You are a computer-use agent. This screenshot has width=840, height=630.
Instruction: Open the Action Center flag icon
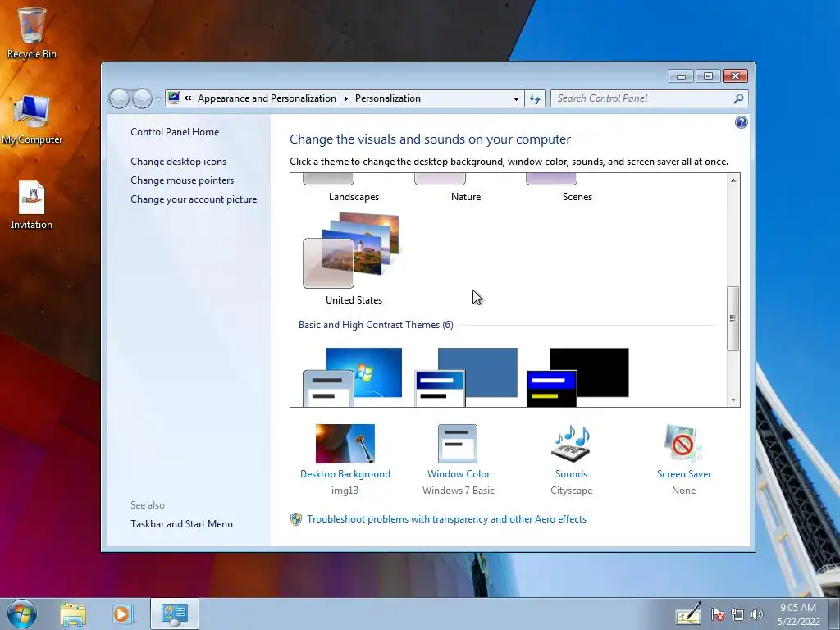click(x=717, y=614)
